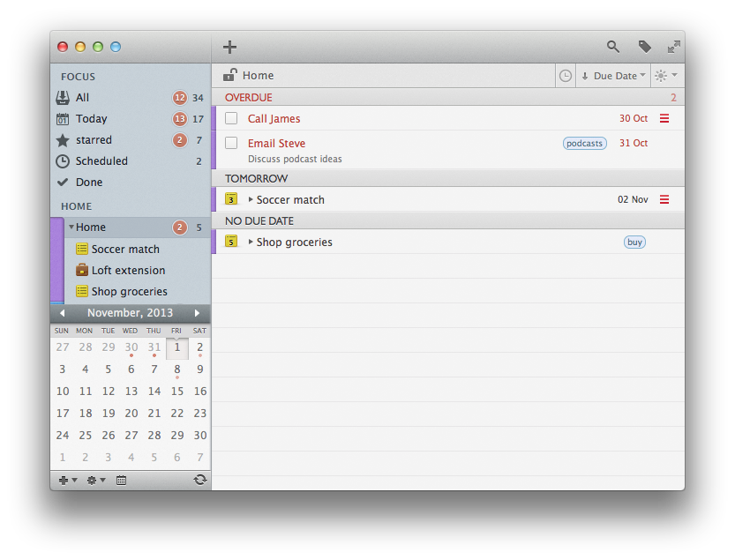Click yellow list icon of sidebar Soccer match
This screenshot has height=560, width=735.
pyautogui.click(x=82, y=249)
